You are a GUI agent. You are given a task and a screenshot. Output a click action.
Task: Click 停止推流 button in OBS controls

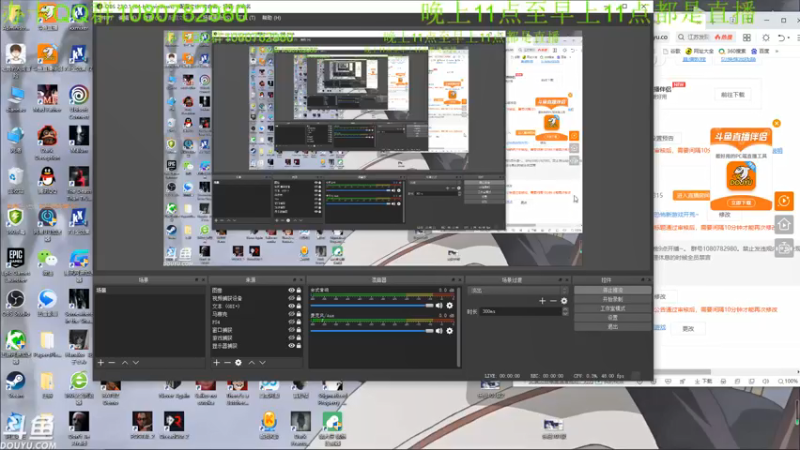click(613, 290)
